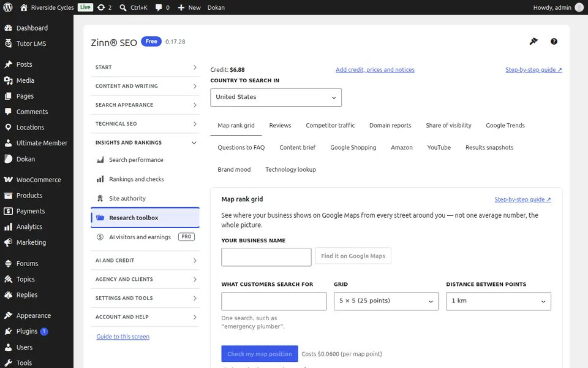Open the Grid size dropdown
This screenshot has height=368, width=588.
[386, 301]
